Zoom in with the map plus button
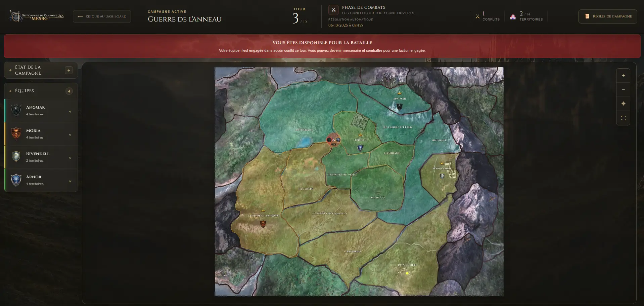This screenshot has width=644, height=306. point(623,76)
